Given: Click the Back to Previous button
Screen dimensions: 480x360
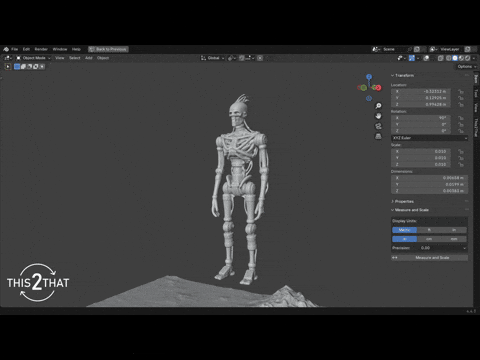Looking at the screenshot, I should pyautogui.click(x=108, y=49).
